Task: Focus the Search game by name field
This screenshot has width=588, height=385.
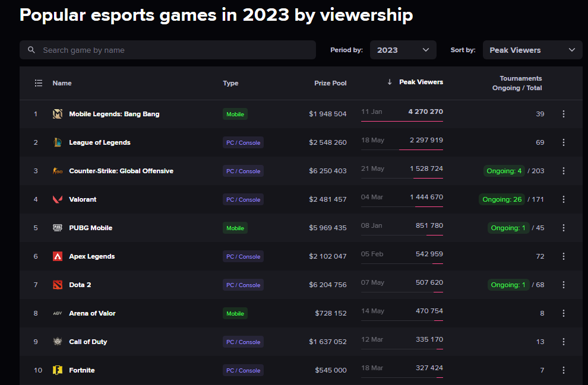Action: pyautogui.click(x=167, y=50)
